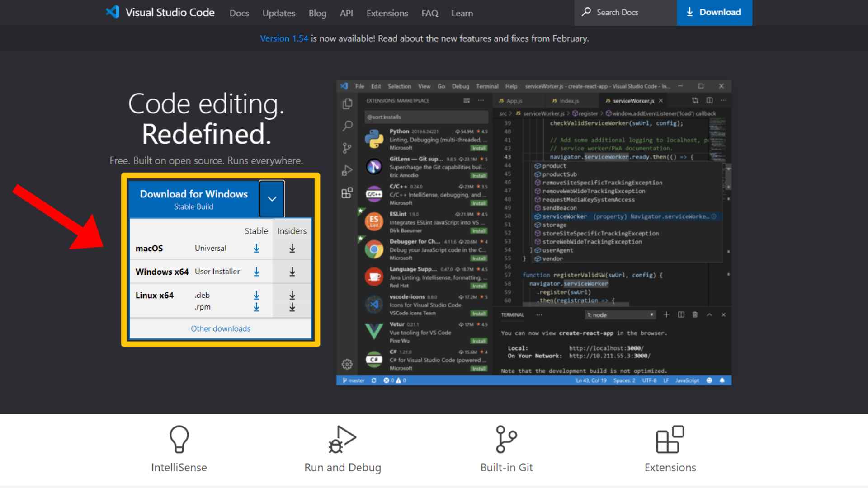Open the terminal '1: node' dropdown
This screenshot has width=868, height=488.
click(620, 314)
